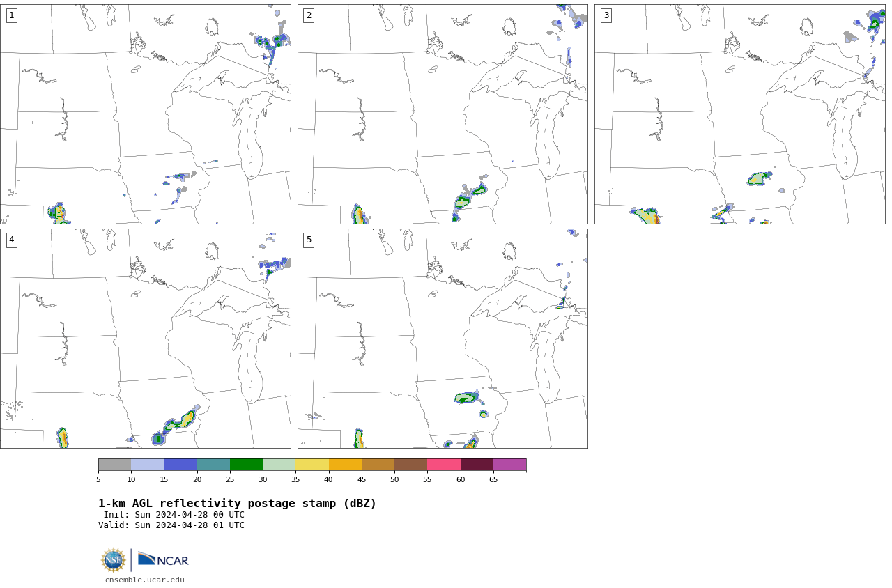Click the gray 5-10 dBZ swatch
This screenshot has width=892, height=588.
pos(114,465)
